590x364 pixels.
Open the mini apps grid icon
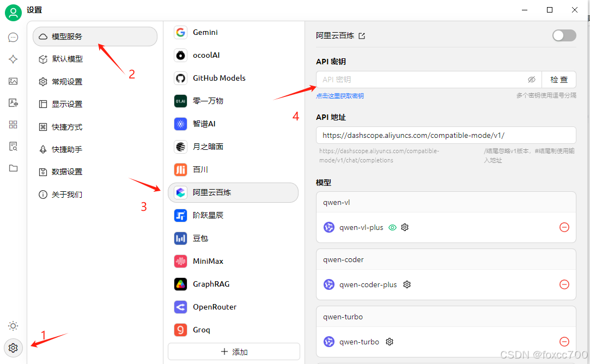pos(13,125)
